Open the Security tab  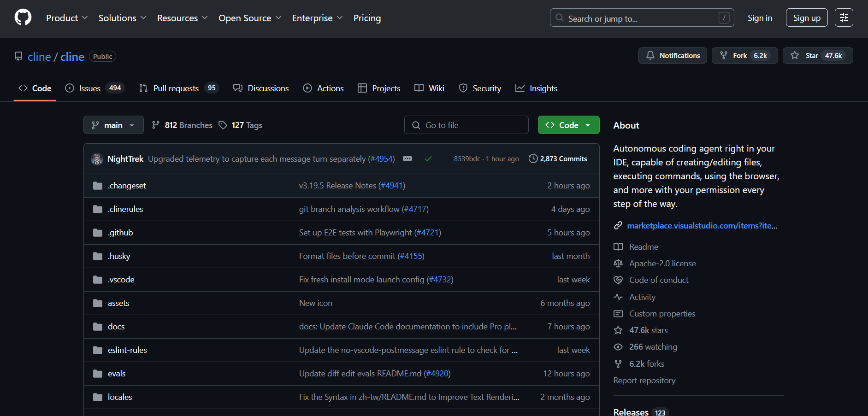[x=480, y=88]
